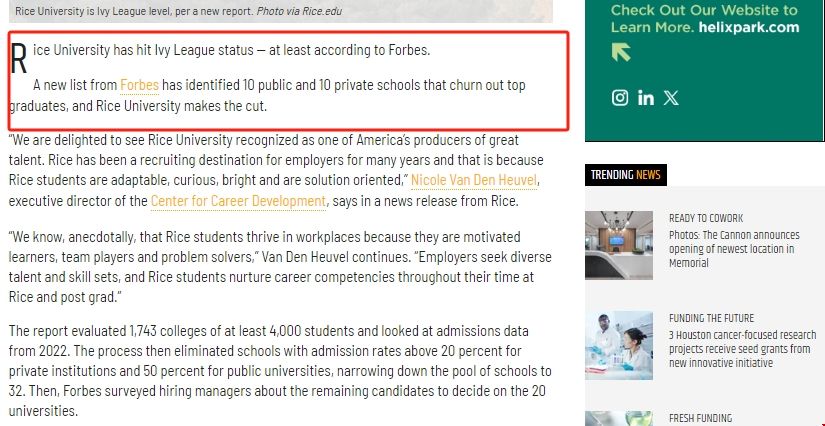Click the diagonal arrow icon in the ad
Viewport: 825px width, 426px height.
pos(621,52)
